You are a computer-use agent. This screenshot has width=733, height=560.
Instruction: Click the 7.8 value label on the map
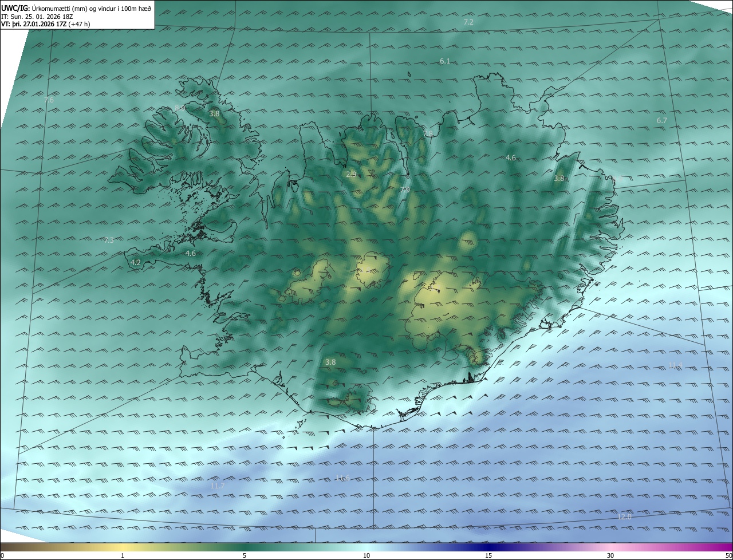[x=428, y=133]
